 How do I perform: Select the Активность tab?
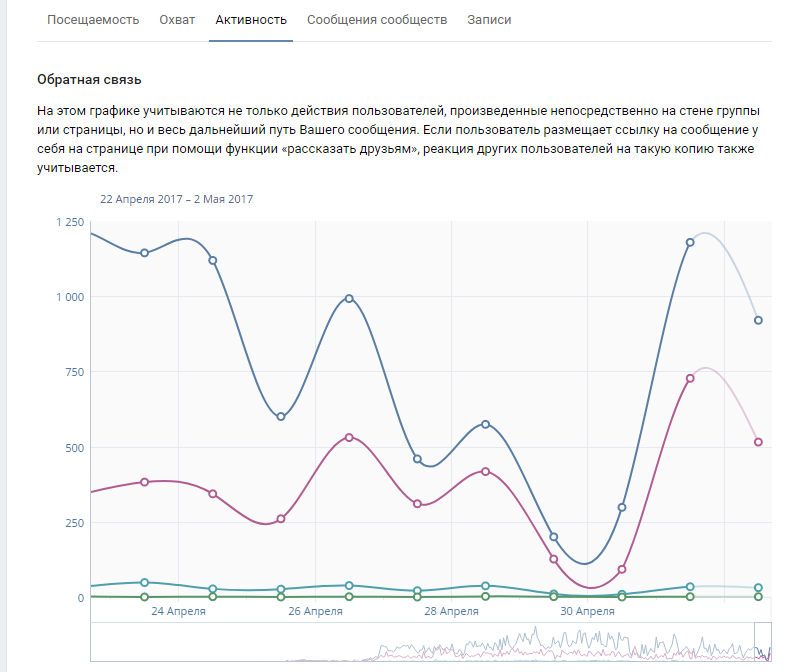[x=251, y=20]
